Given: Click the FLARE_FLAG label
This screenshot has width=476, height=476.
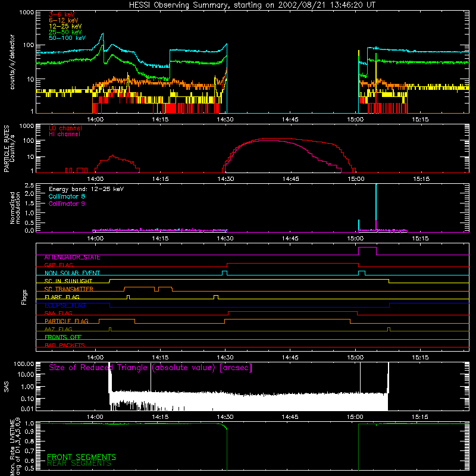Looking at the screenshot, I should coord(62,297).
